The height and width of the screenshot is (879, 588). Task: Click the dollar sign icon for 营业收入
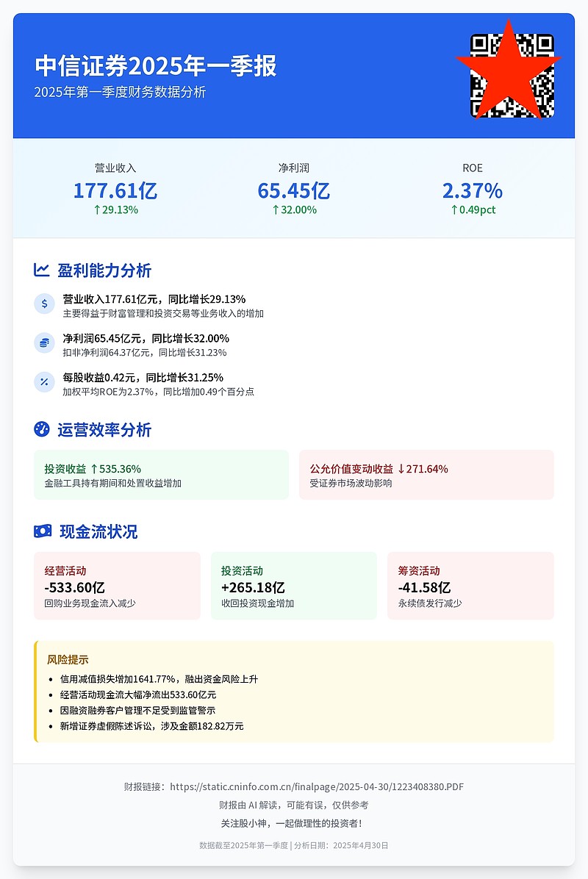coord(44,304)
